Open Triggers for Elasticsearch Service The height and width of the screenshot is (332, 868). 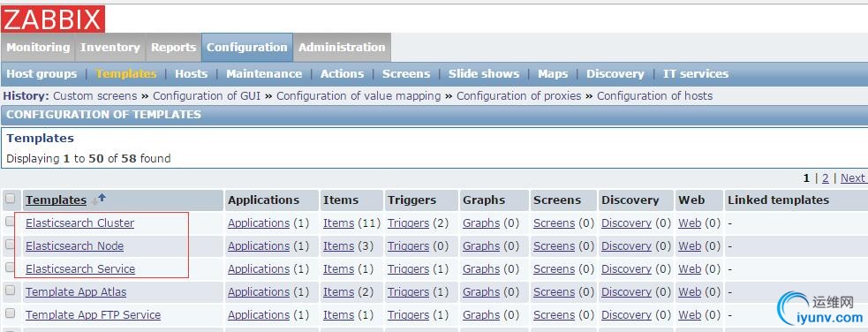pyautogui.click(x=408, y=269)
